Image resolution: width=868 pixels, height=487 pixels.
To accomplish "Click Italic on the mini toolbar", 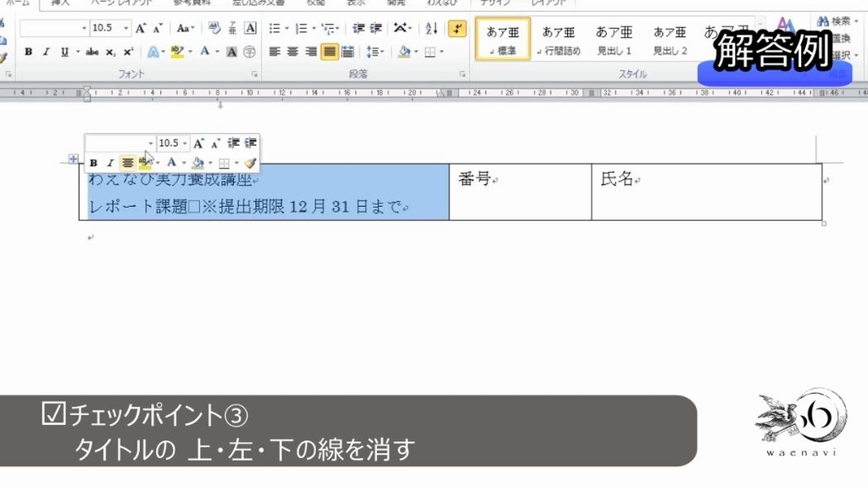I will click(x=110, y=163).
